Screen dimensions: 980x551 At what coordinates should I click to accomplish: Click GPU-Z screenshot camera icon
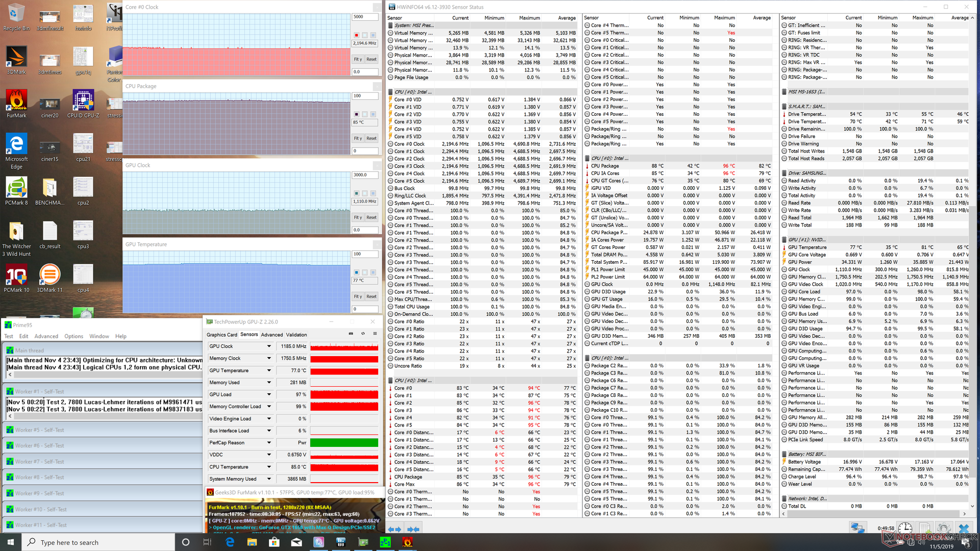351,334
